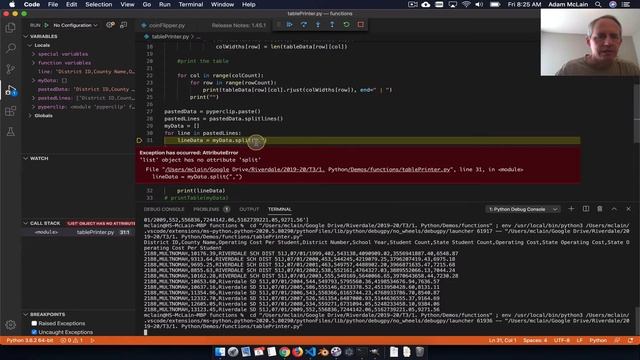Open Spotlight search in the menu bar
Screen dimensions: 640x360
tap(598, 4)
